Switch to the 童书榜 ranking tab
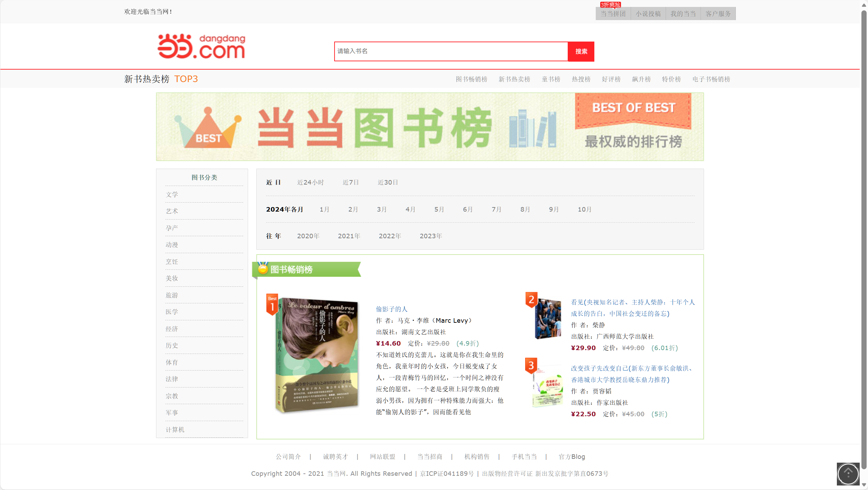This screenshot has height=490, width=868. (551, 79)
